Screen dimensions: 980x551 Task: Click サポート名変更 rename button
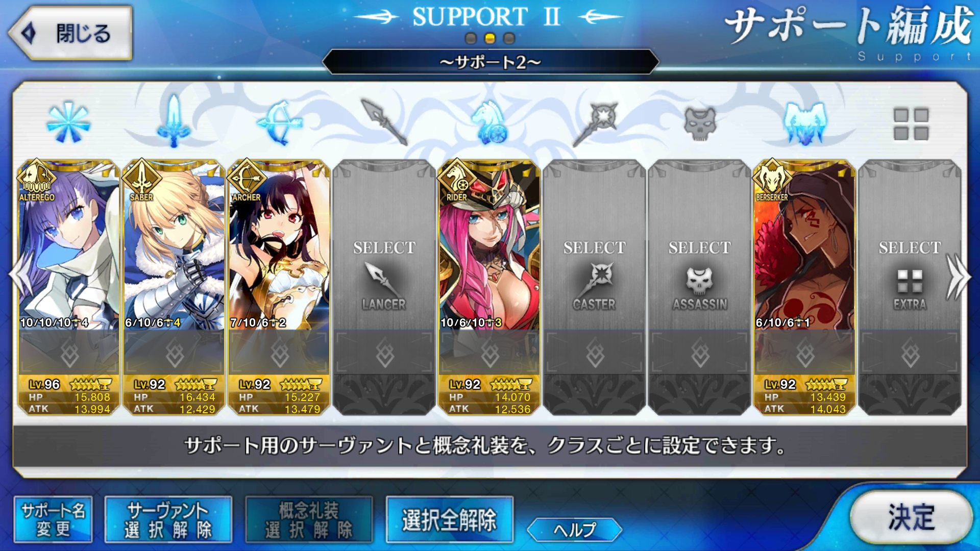[x=53, y=519]
